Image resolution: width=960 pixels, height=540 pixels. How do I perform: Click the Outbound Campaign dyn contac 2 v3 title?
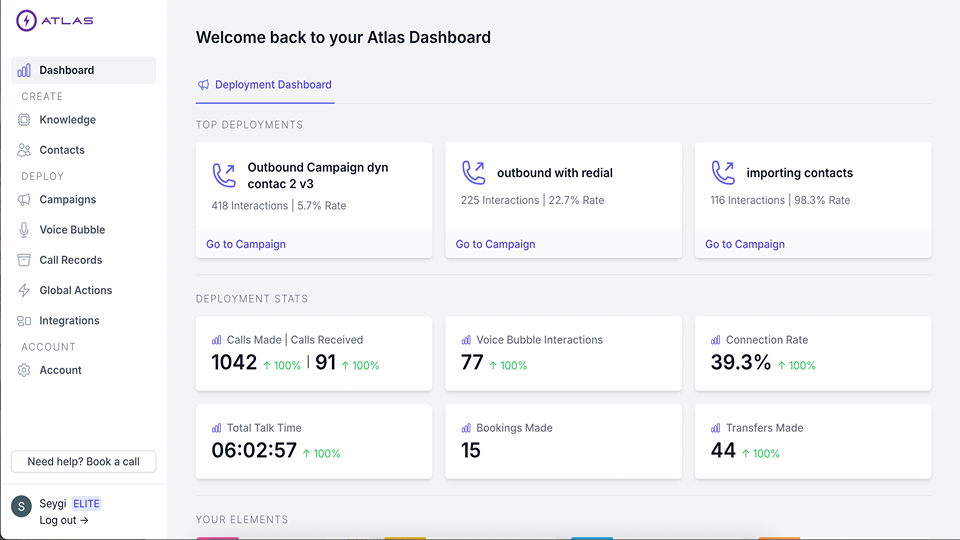coord(318,176)
